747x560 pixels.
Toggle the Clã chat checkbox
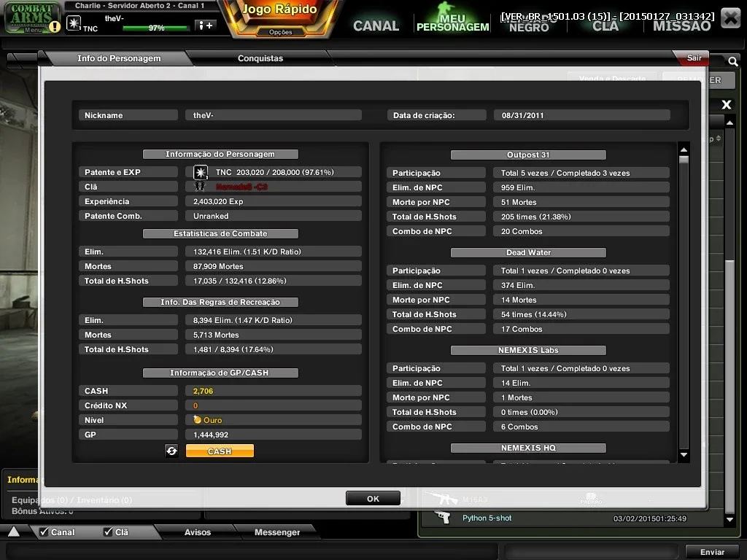[108, 532]
